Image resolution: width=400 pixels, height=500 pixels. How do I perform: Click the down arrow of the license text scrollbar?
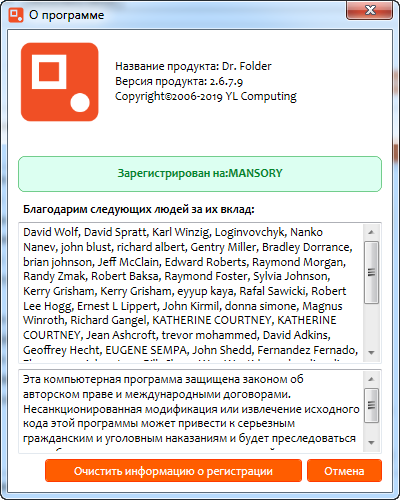(371, 443)
